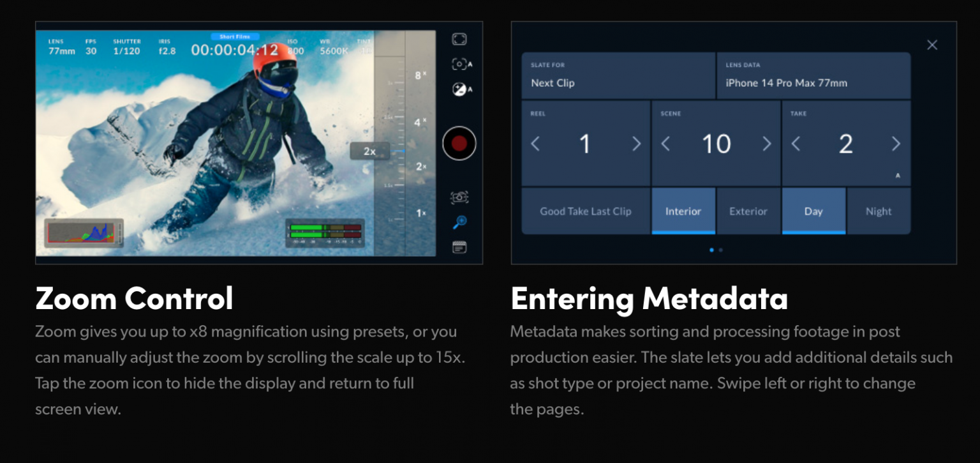The image size is (980, 463).
Task: Select the zoom magnifier icon
Action: pyautogui.click(x=459, y=222)
